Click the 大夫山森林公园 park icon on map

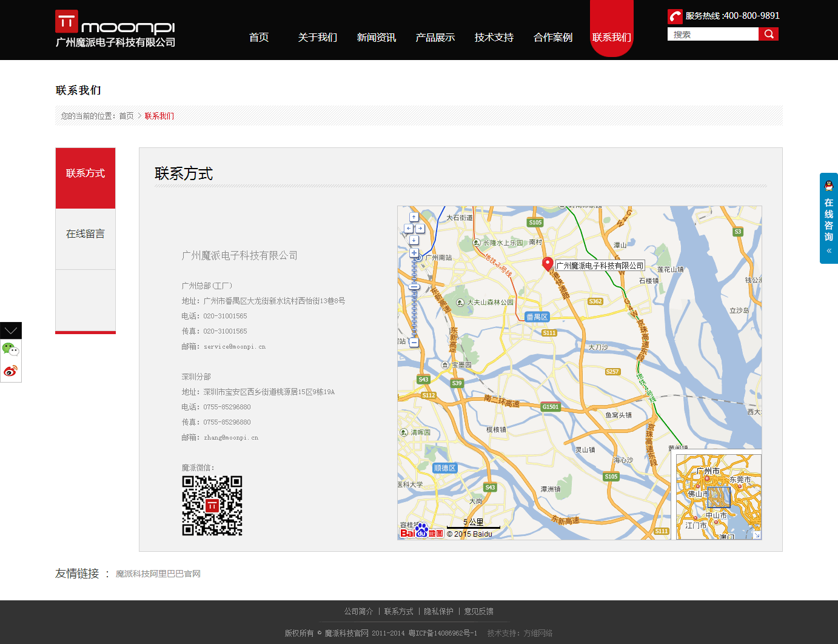click(460, 302)
